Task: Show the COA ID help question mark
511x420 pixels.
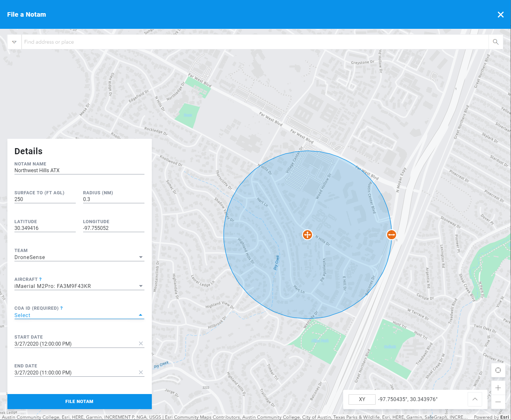Action: pyautogui.click(x=61, y=308)
